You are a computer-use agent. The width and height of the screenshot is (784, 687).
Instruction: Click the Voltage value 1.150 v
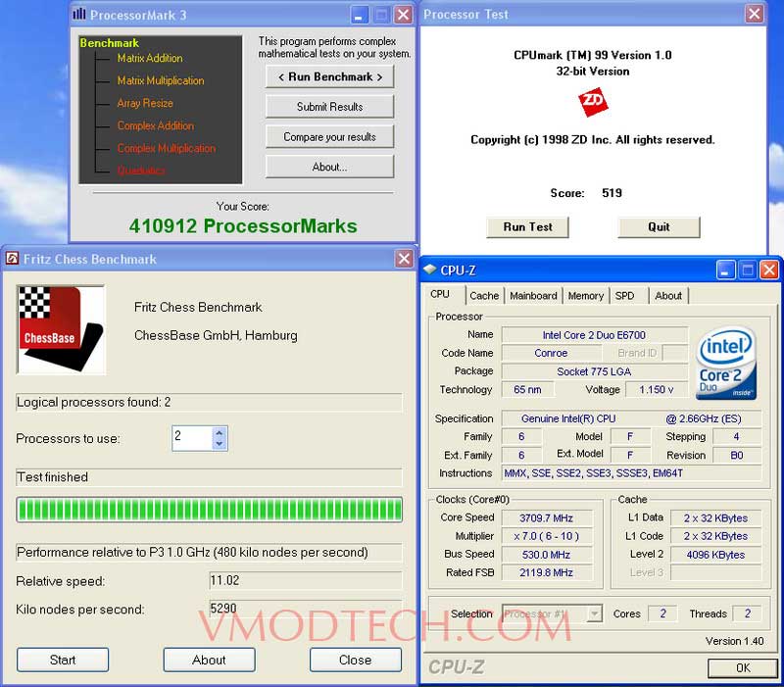coord(656,389)
